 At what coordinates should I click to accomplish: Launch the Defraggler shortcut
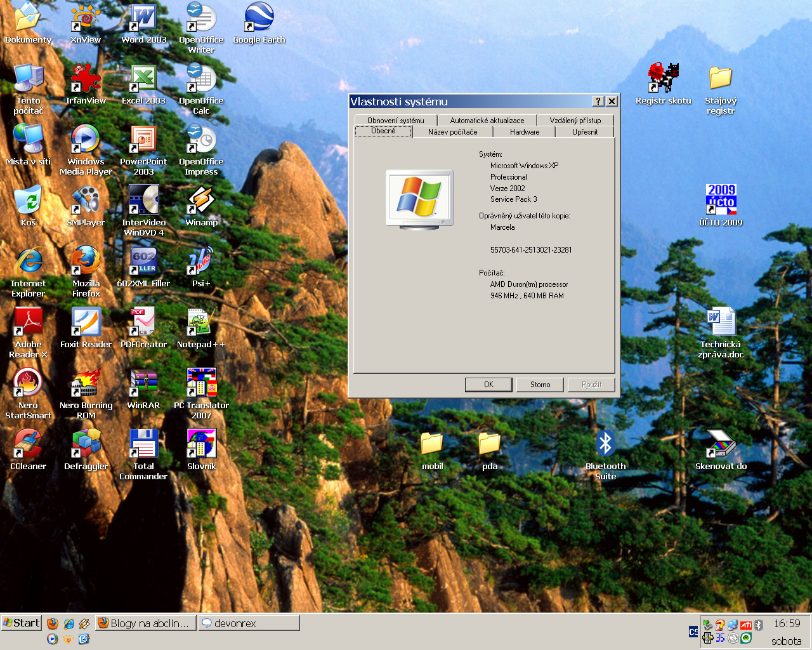point(86,450)
